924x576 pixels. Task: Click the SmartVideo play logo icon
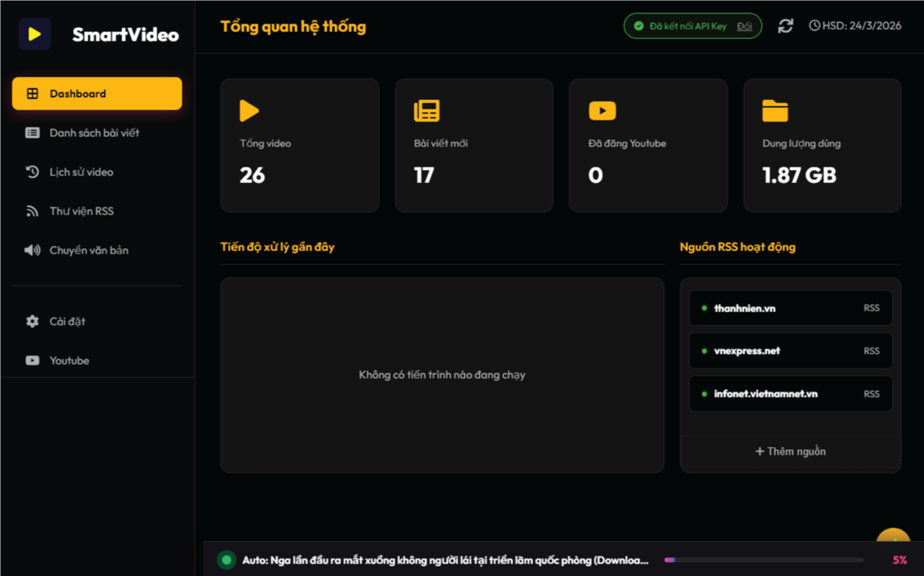[x=34, y=34]
